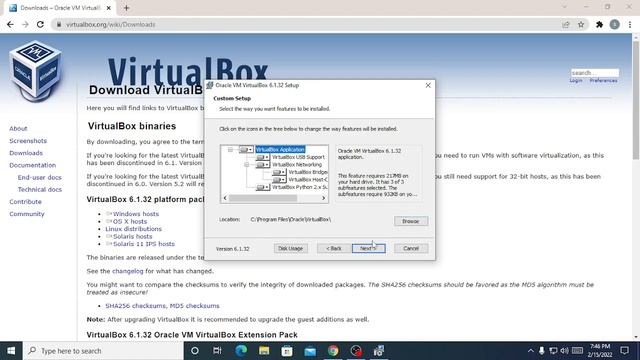
Task: Click the Disk Usage button
Action: pyautogui.click(x=290, y=248)
